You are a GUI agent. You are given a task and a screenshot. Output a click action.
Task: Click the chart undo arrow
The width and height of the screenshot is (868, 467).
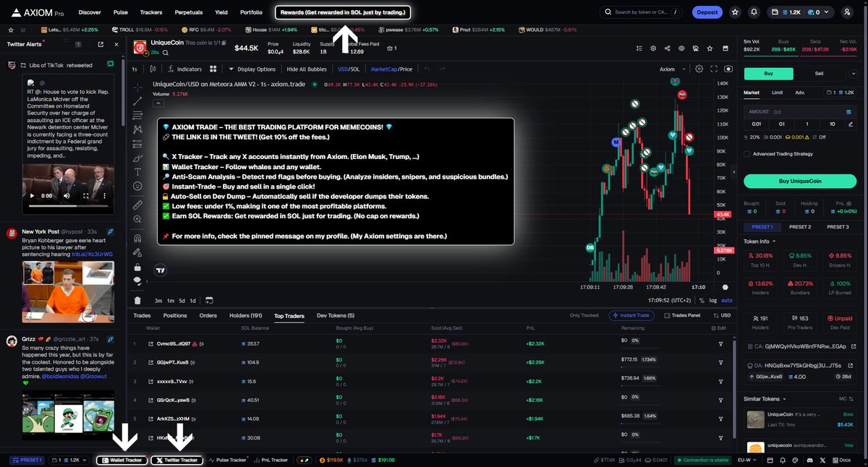427,69
